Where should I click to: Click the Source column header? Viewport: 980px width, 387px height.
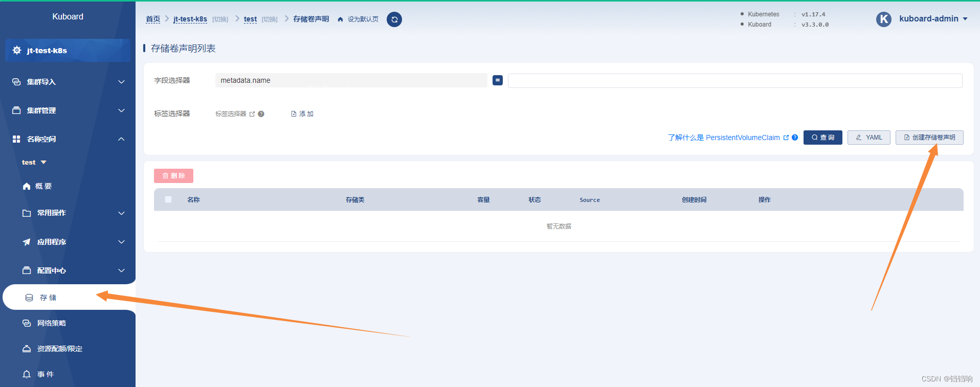pyautogui.click(x=590, y=200)
